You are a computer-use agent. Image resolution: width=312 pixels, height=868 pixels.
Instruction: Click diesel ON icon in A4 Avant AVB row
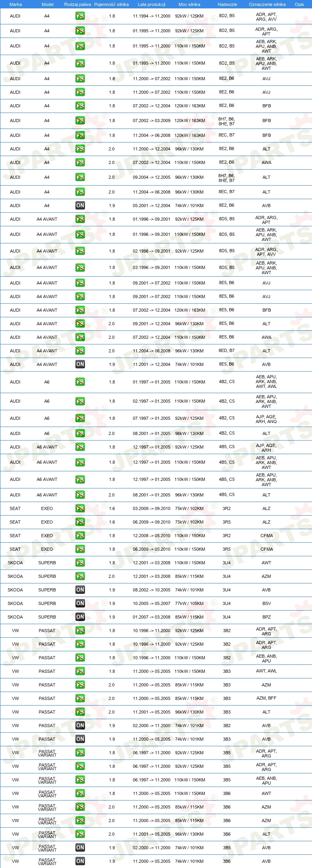(80, 364)
